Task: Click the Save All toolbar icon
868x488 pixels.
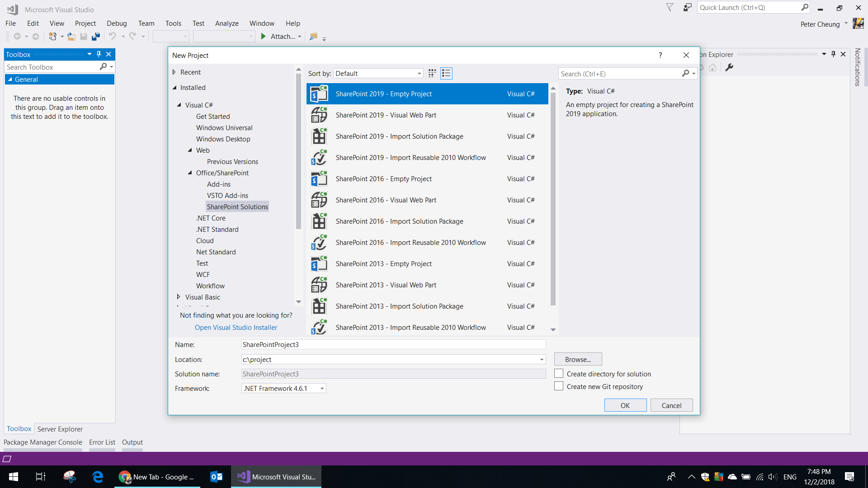Action: [95, 37]
